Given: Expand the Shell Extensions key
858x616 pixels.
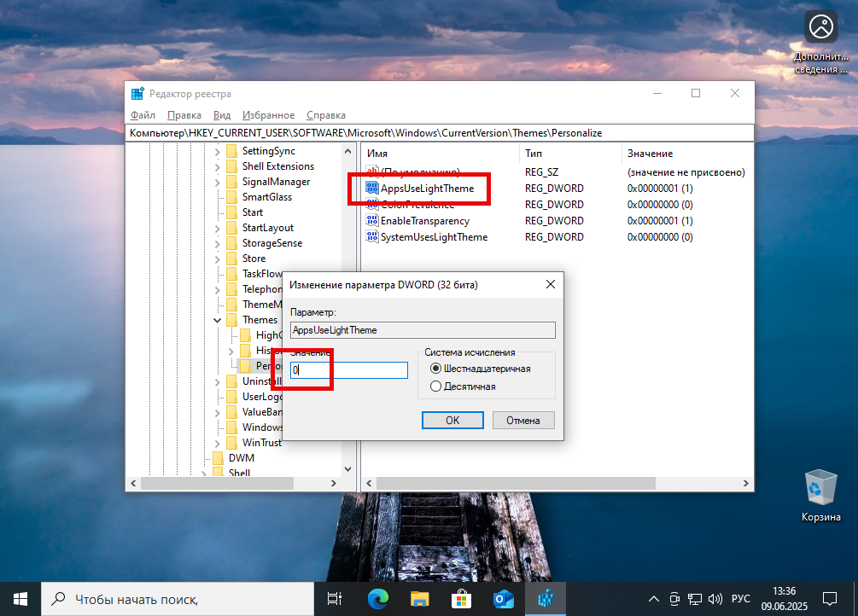Looking at the screenshot, I should (218, 166).
